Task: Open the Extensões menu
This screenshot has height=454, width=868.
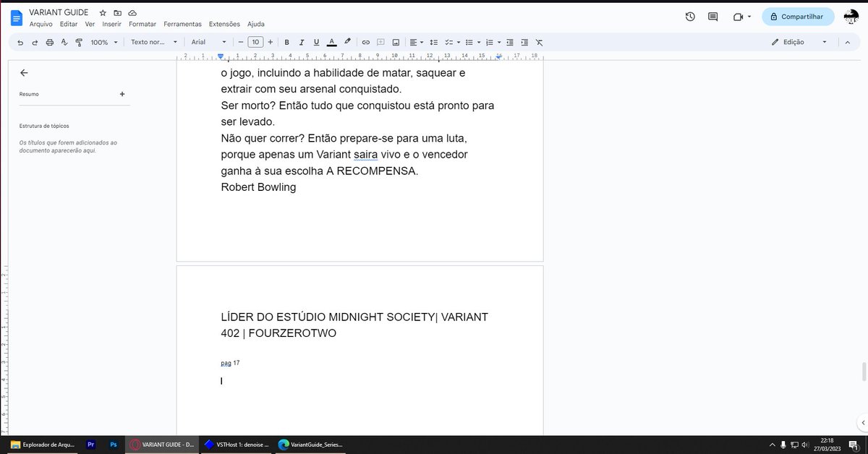Action: click(224, 24)
